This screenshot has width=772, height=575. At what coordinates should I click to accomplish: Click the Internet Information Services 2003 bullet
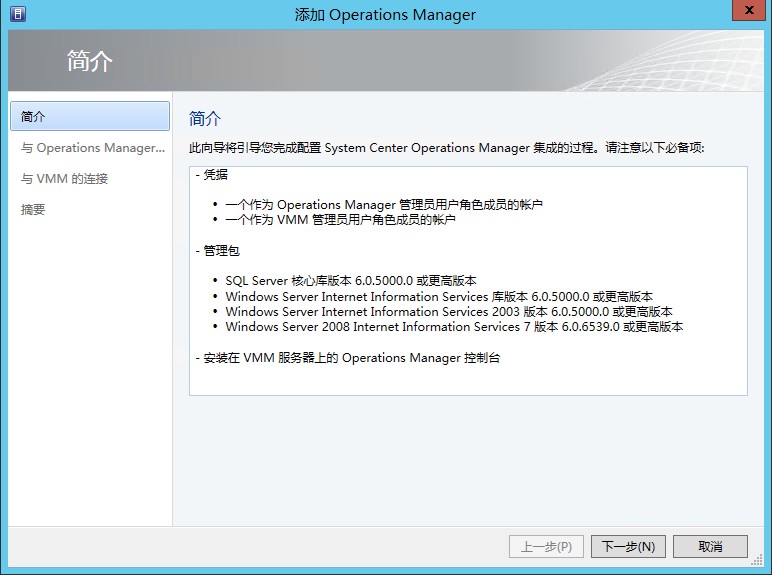pos(449,312)
